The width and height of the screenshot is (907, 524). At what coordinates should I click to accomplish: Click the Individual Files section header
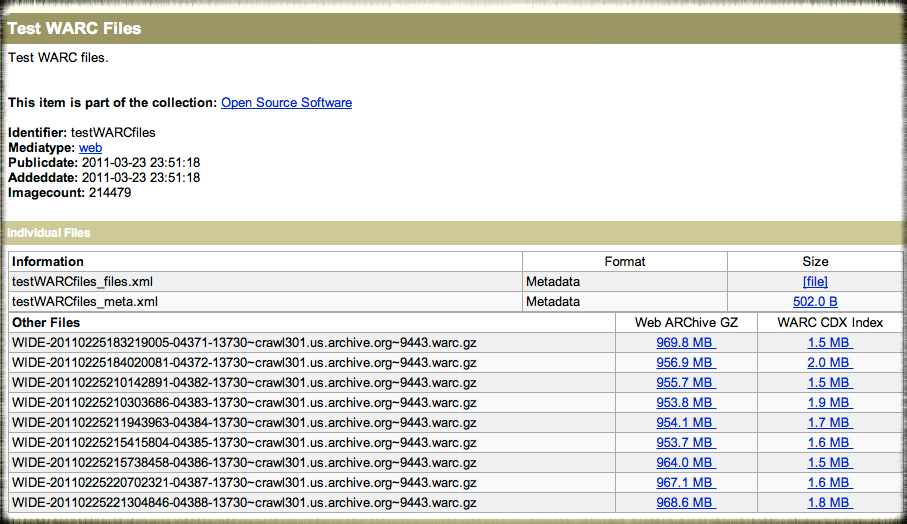pyautogui.click(x=49, y=233)
